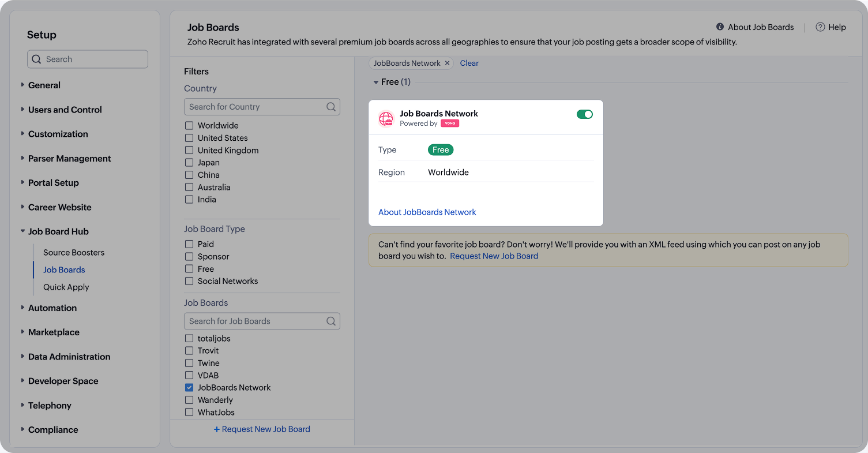868x453 pixels.
Task: Disable the Job Boards Network toggle
Action: [x=585, y=114]
